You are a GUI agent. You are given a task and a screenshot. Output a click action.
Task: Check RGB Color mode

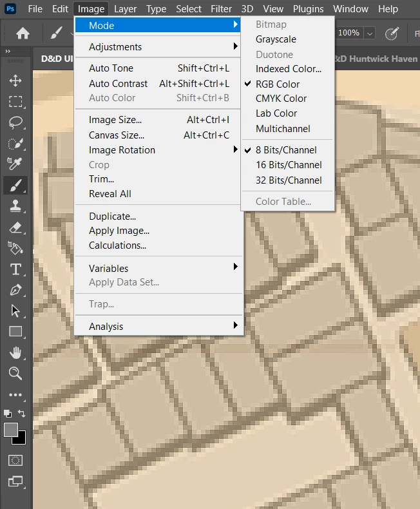click(278, 84)
